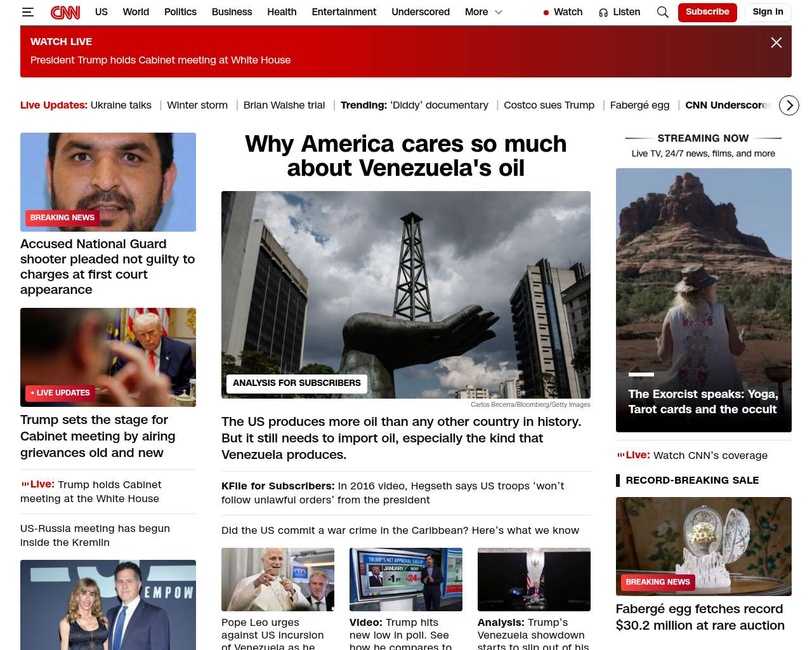Click the Sign in button
The width and height of the screenshot is (812, 650).
click(x=768, y=12)
